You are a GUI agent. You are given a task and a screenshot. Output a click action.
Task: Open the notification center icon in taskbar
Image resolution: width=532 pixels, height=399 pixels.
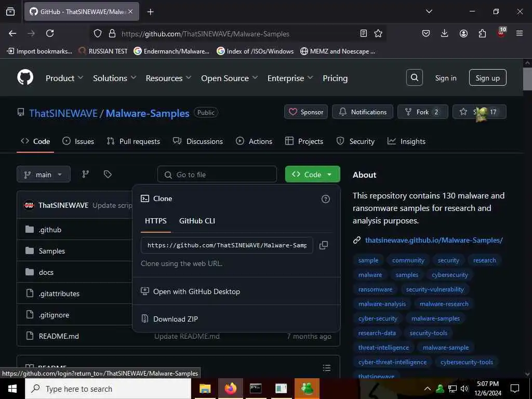pos(515,389)
